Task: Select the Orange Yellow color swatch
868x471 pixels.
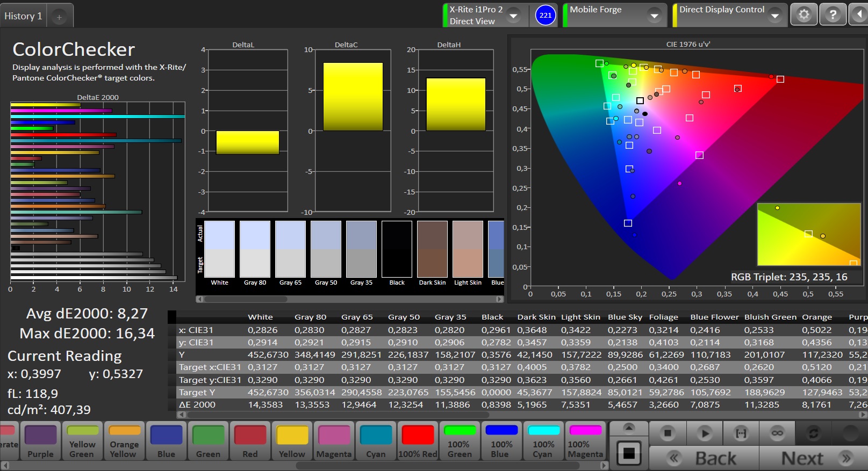Action: [124, 441]
